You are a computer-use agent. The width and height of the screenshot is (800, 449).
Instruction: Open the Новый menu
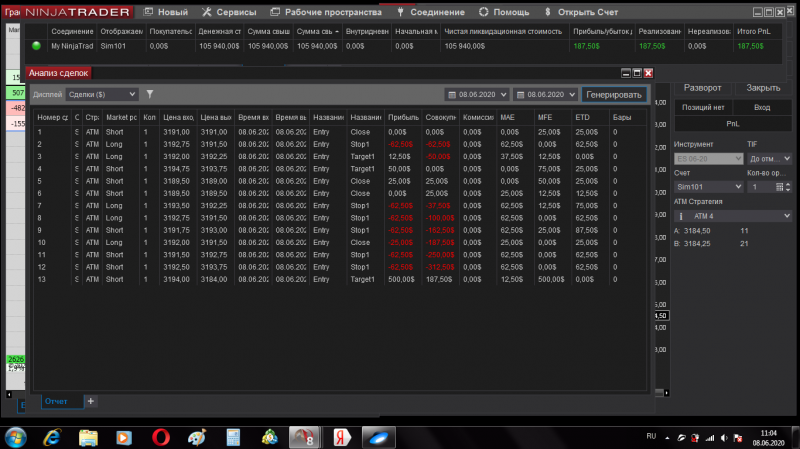pos(166,12)
